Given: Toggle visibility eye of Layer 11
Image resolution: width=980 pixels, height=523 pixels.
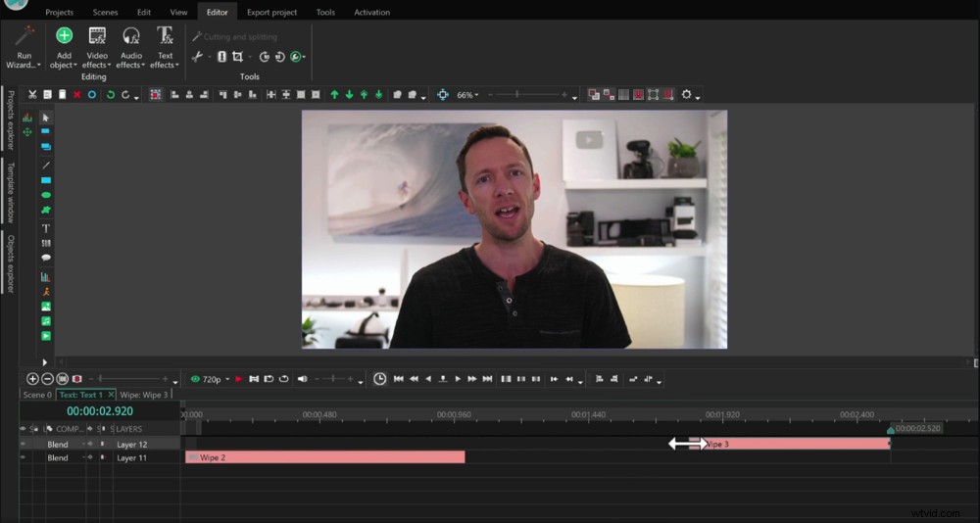Looking at the screenshot, I should click(x=24, y=458).
